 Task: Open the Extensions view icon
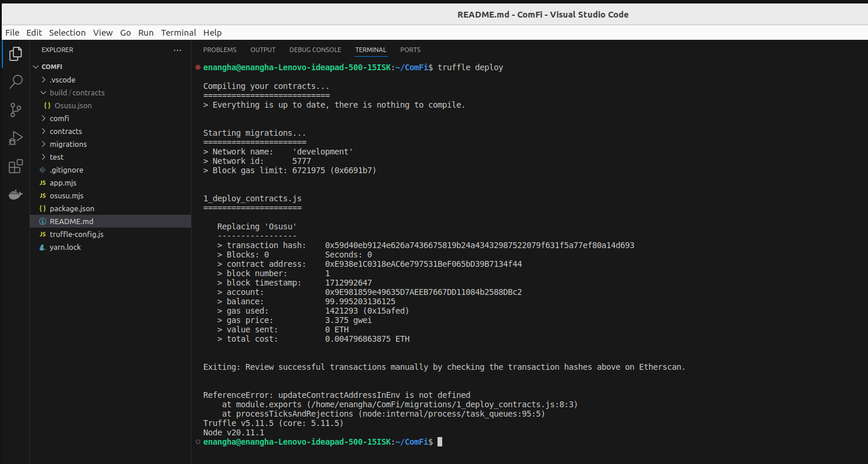[15, 167]
